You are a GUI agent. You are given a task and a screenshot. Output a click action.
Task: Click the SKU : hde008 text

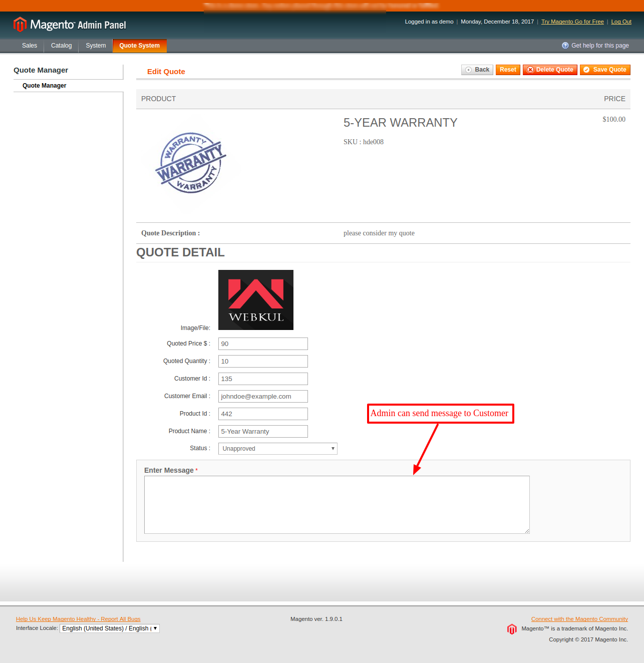coord(364,142)
